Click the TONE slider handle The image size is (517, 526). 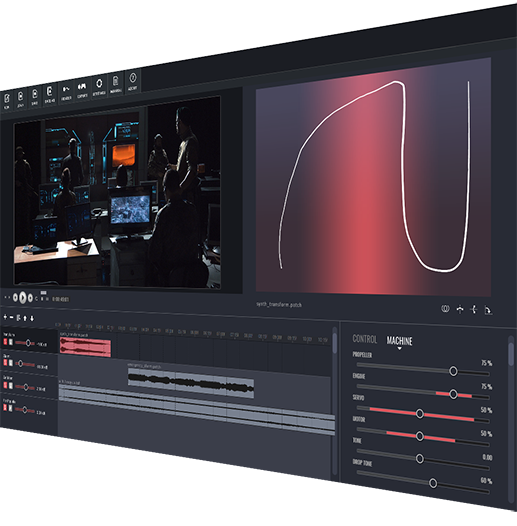420,459
